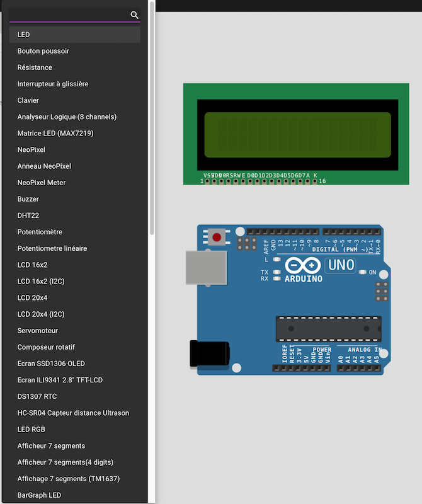This screenshot has width=422, height=504.
Task: Choose Bouton poussoir component
Action: (x=74, y=51)
